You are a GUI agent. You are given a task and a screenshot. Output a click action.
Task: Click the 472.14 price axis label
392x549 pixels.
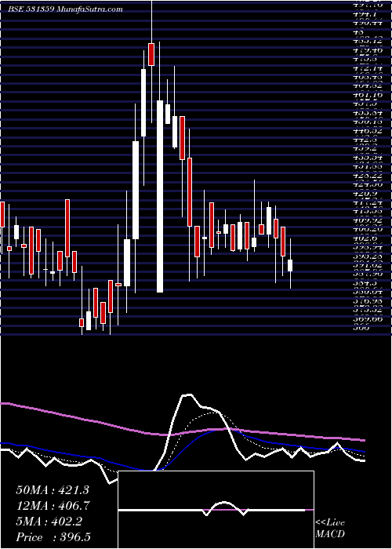368,67
